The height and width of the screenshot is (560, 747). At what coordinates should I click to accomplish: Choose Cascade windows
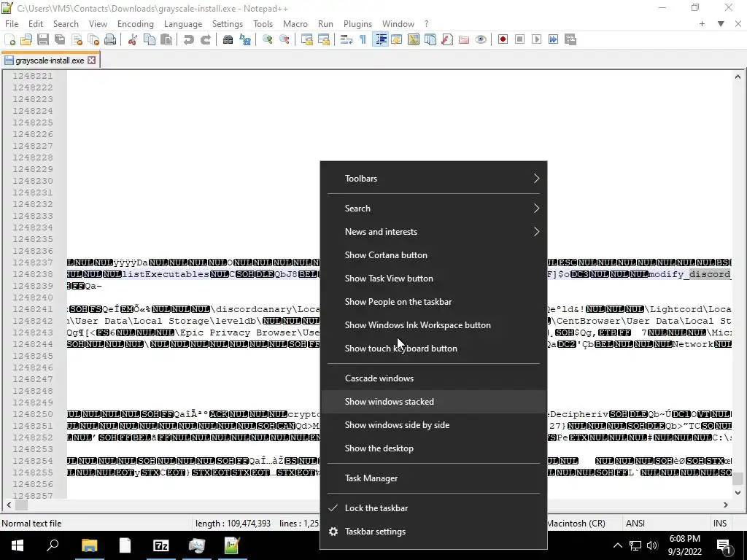coord(433,378)
